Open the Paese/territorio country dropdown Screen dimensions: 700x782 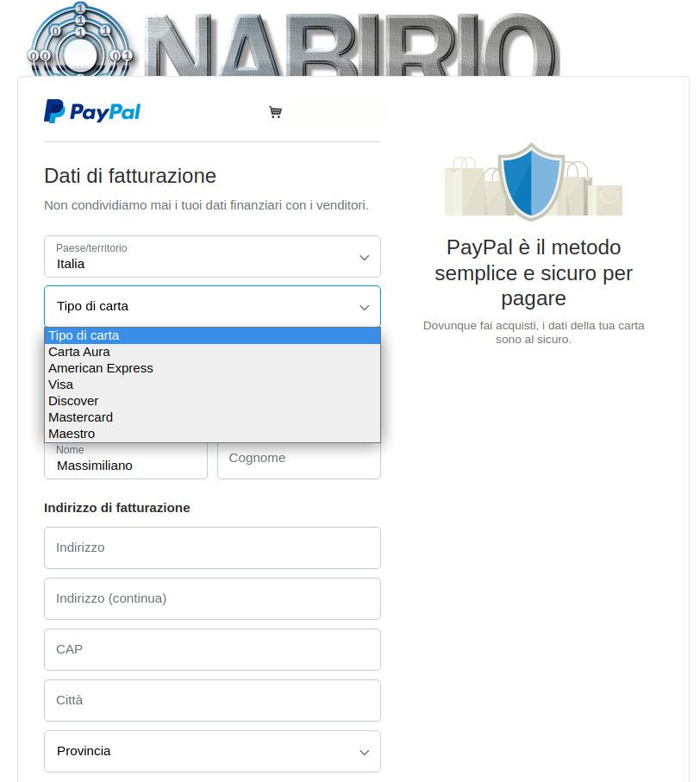coord(212,256)
